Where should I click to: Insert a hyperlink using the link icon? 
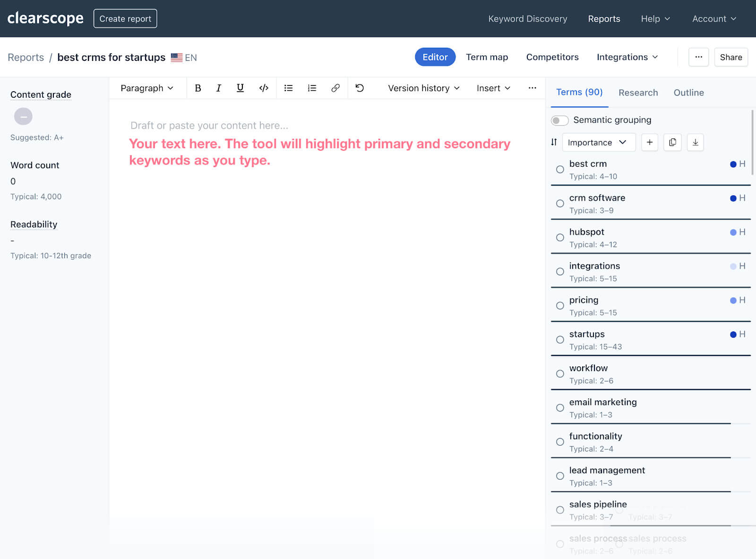point(335,88)
